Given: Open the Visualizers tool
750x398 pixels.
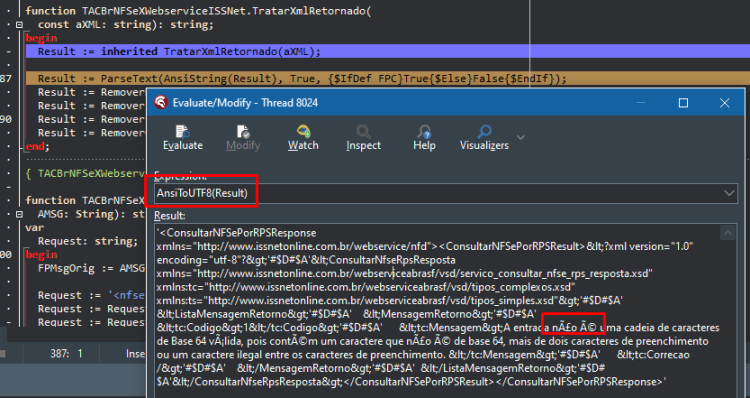Looking at the screenshot, I should [x=484, y=138].
